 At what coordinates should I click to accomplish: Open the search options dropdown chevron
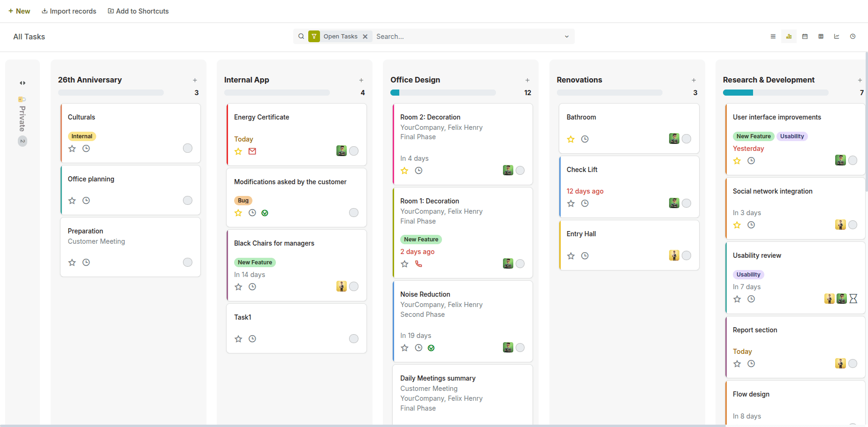566,36
